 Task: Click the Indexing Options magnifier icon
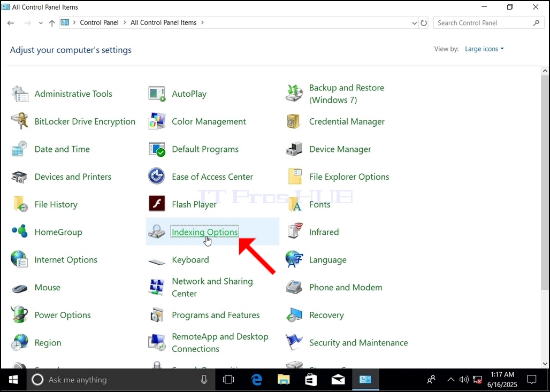pyautogui.click(x=157, y=232)
